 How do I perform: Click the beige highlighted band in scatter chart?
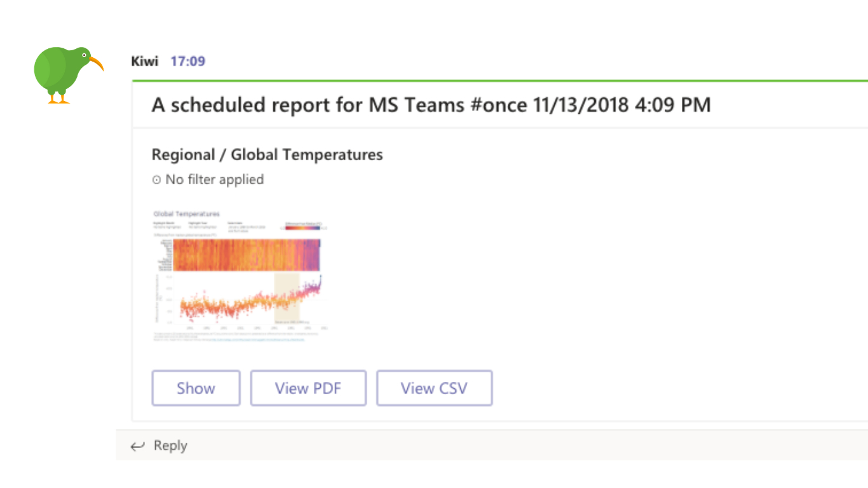[x=286, y=299]
